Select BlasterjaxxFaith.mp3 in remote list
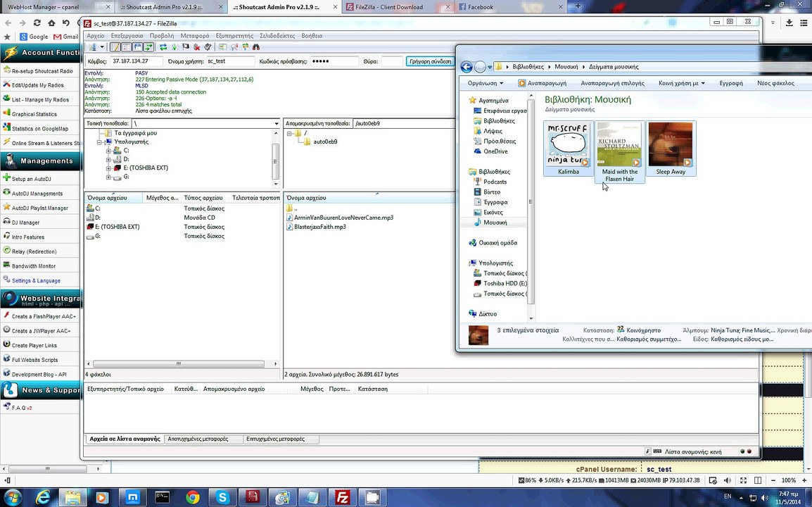812x507 pixels. coord(319,227)
